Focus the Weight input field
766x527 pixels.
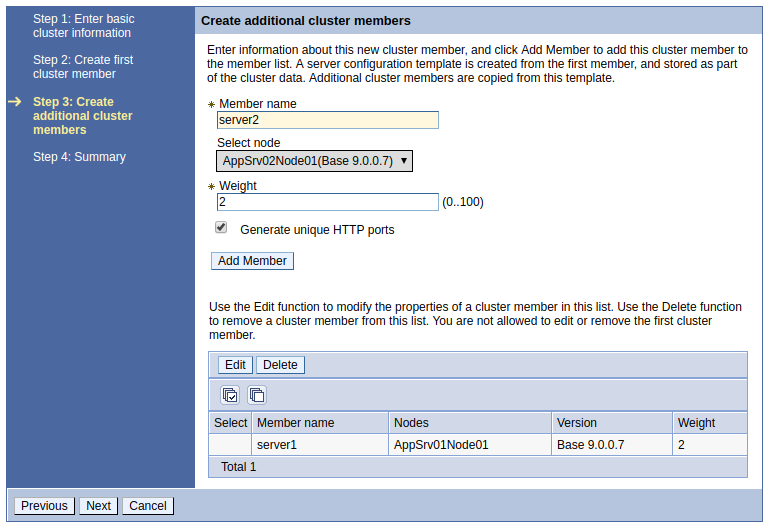point(328,202)
